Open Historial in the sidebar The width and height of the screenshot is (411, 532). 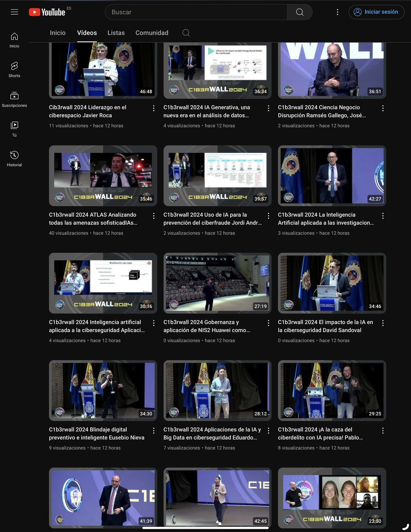(15, 159)
